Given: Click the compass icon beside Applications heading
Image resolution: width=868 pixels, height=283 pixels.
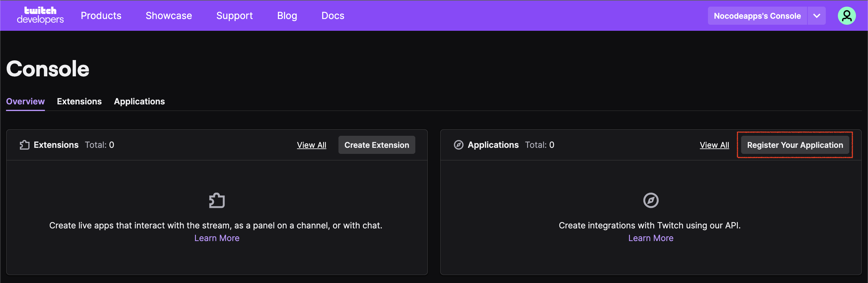Looking at the screenshot, I should click(x=458, y=145).
